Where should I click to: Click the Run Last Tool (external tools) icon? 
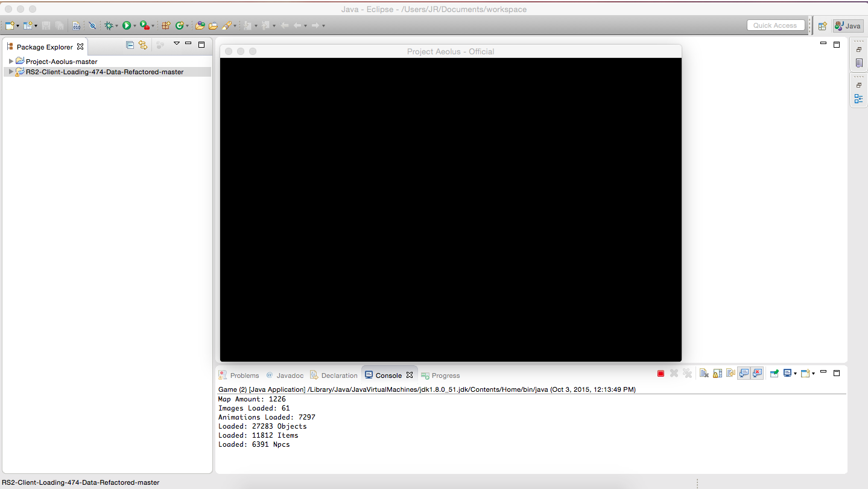click(x=145, y=25)
